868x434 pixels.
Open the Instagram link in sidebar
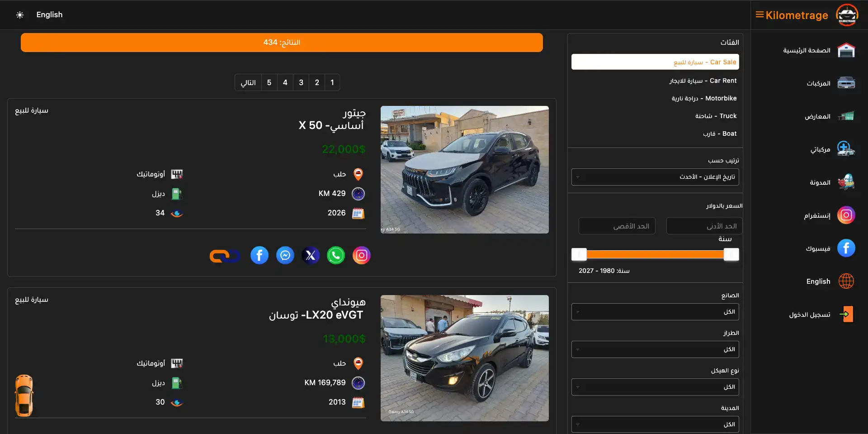point(846,215)
